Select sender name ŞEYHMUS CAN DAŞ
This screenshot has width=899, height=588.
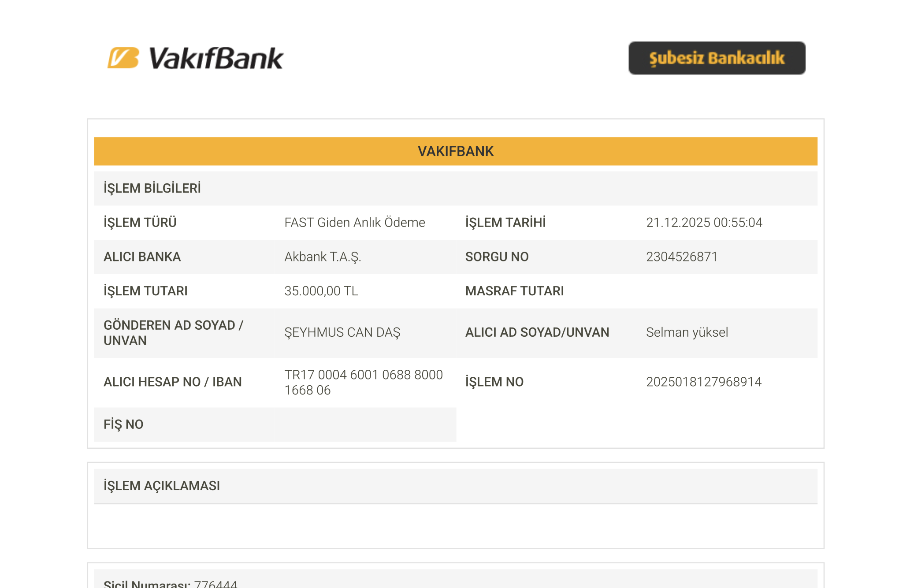[342, 333]
